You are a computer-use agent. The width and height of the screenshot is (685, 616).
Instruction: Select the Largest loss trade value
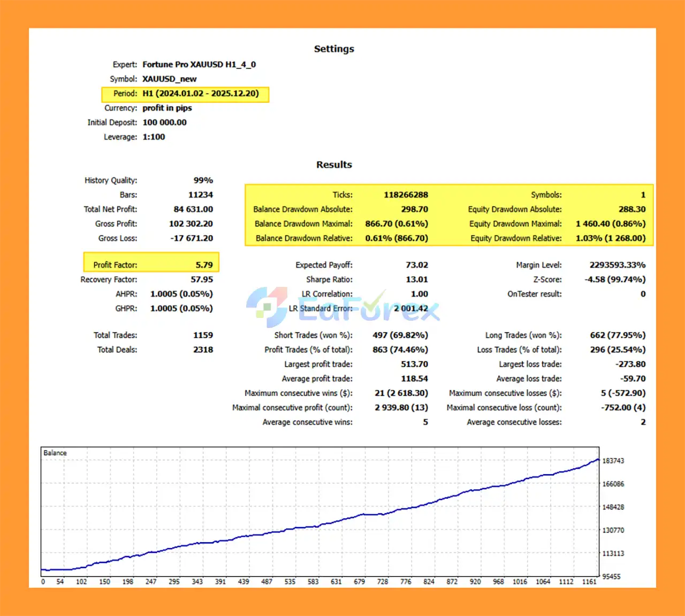pos(631,364)
